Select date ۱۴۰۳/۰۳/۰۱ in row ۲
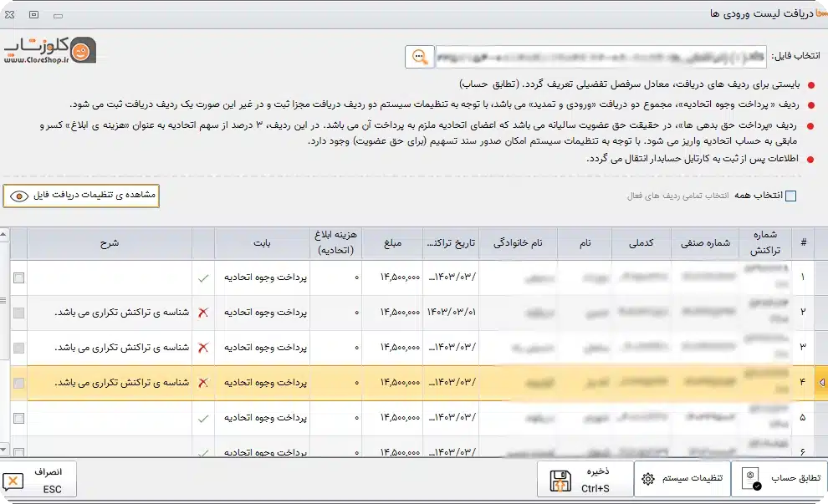828x504 pixels. point(452,313)
